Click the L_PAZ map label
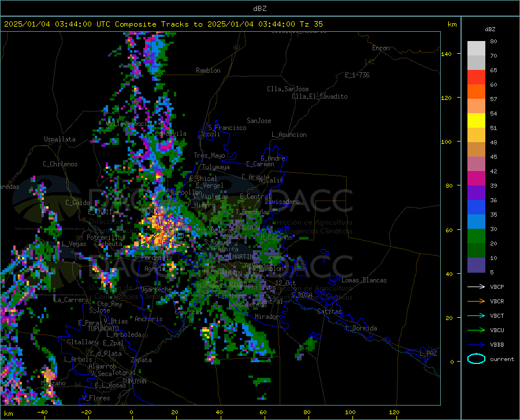The height and width of the screenshot is (420, 520). click(428, 354)
